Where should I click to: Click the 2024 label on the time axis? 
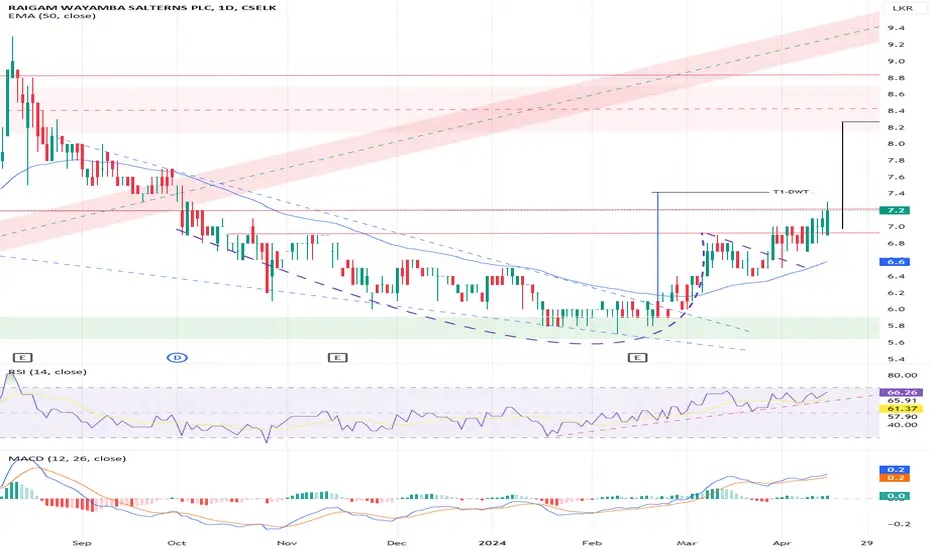[x=492, y=543]
